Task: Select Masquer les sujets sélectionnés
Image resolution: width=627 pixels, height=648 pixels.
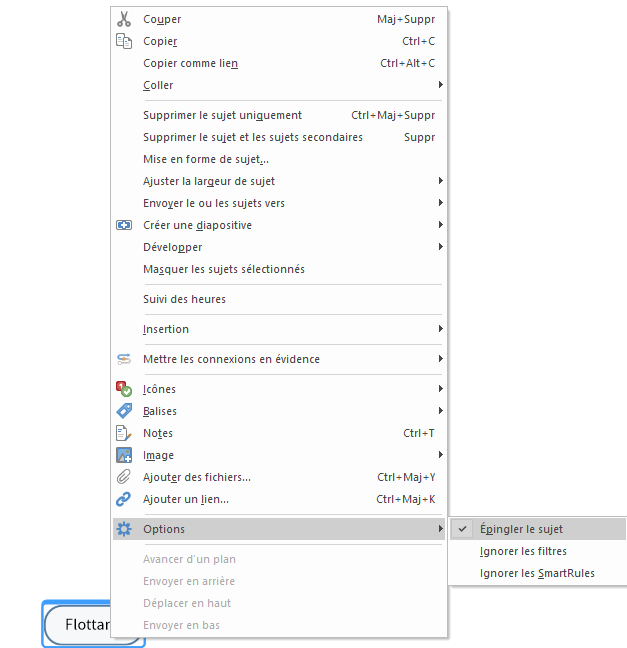Action: click(x=223, y=269)
